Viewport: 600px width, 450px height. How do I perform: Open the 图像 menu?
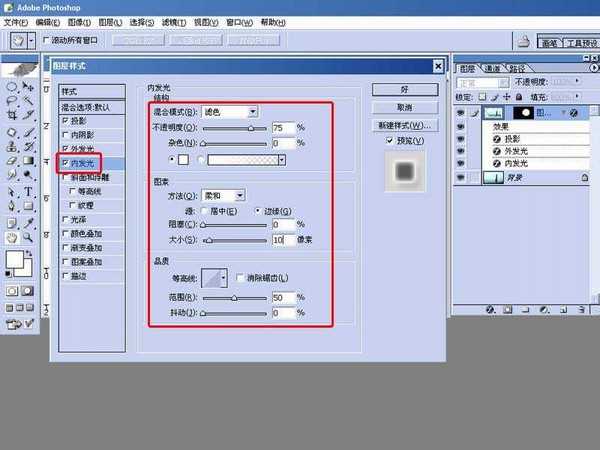coord(79,23)
